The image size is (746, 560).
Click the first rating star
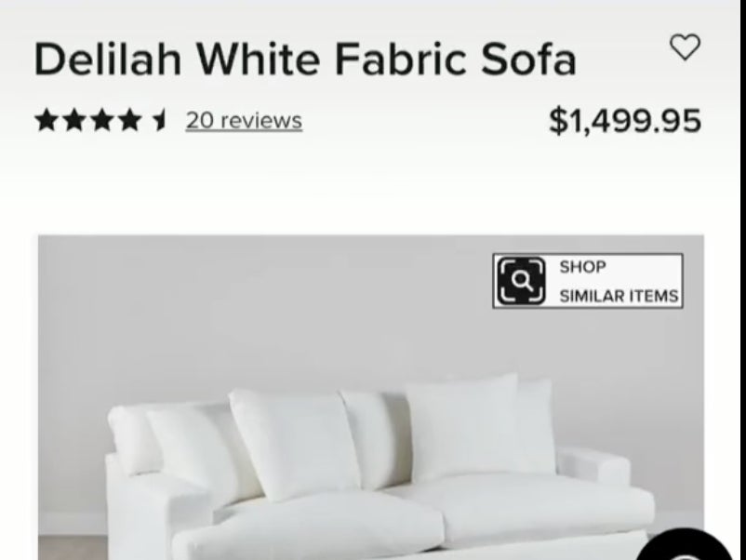click(x=47, y=120)
